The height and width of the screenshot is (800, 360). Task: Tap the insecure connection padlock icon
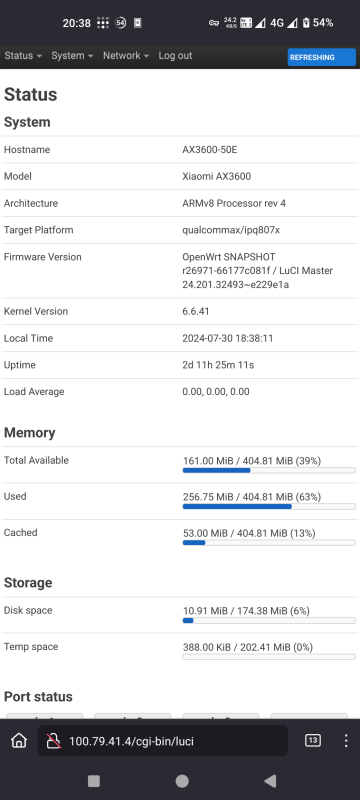coord(54,741)
